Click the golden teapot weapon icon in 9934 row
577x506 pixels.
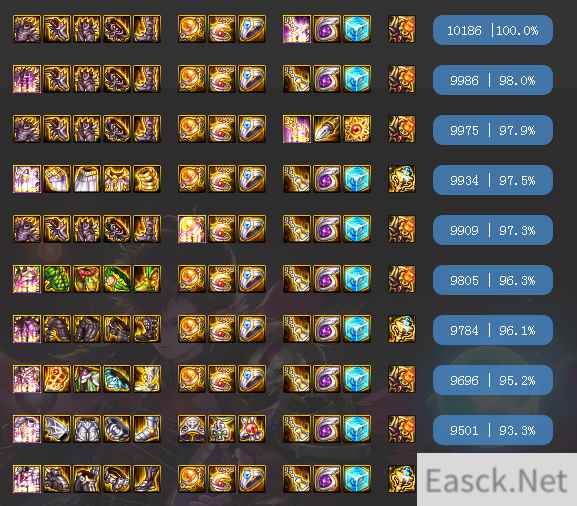coord(402,179)
